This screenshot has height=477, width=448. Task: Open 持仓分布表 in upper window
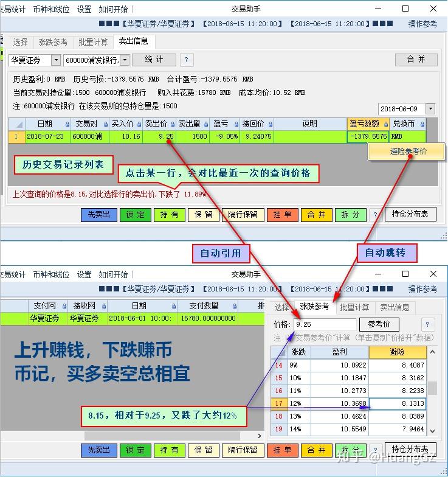pos(410,214)
